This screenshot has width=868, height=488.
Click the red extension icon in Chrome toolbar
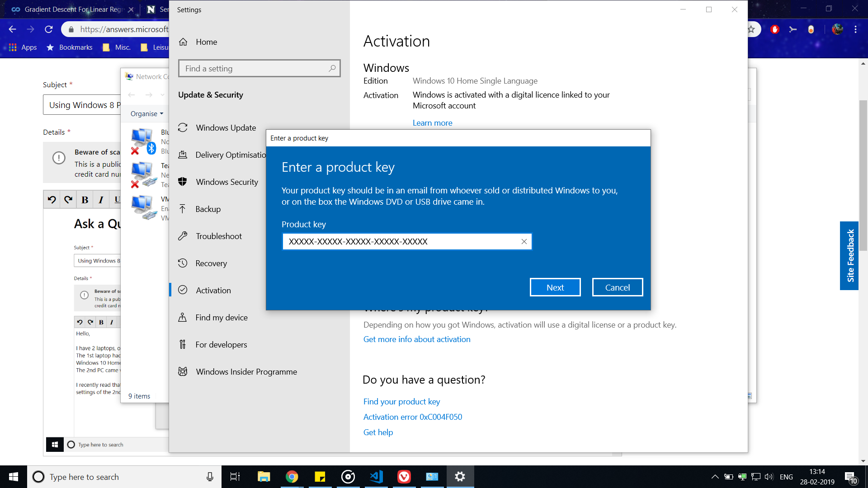[775, 29]
